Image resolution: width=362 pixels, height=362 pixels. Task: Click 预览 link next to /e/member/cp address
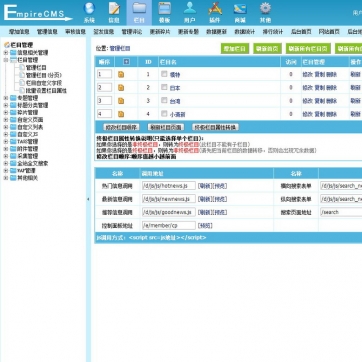(205, 226)
